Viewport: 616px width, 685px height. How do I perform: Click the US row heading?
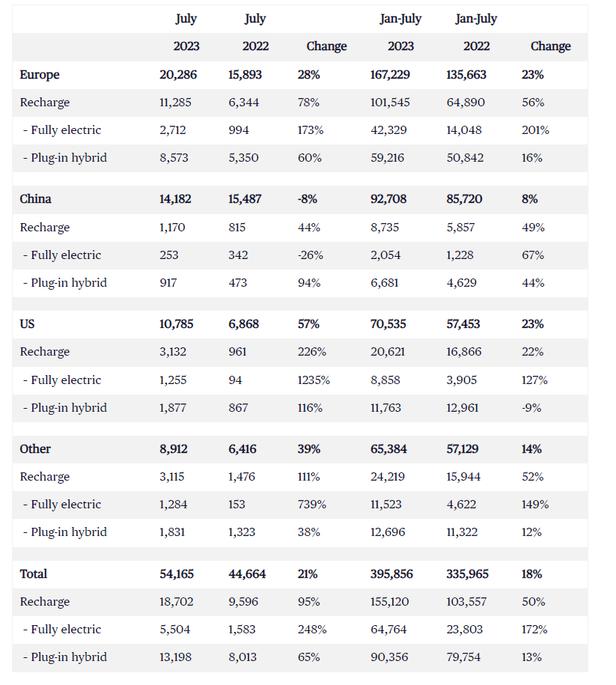[x=27, y=324]
